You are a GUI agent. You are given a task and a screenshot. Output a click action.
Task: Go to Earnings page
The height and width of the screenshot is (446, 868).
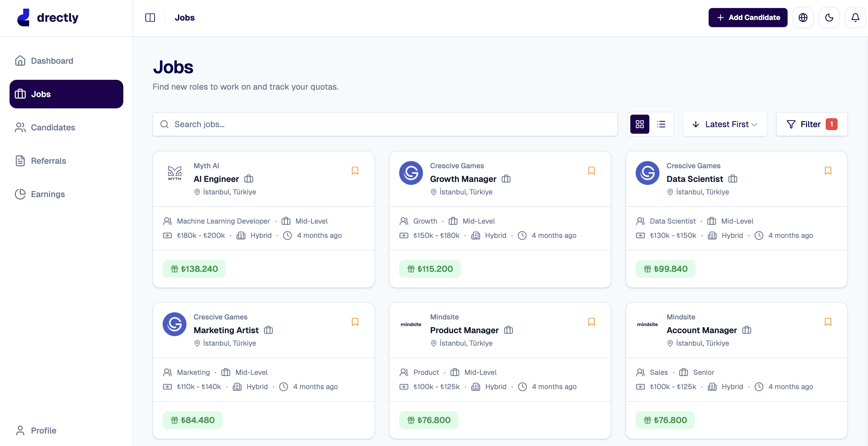(x=48, y=194)
